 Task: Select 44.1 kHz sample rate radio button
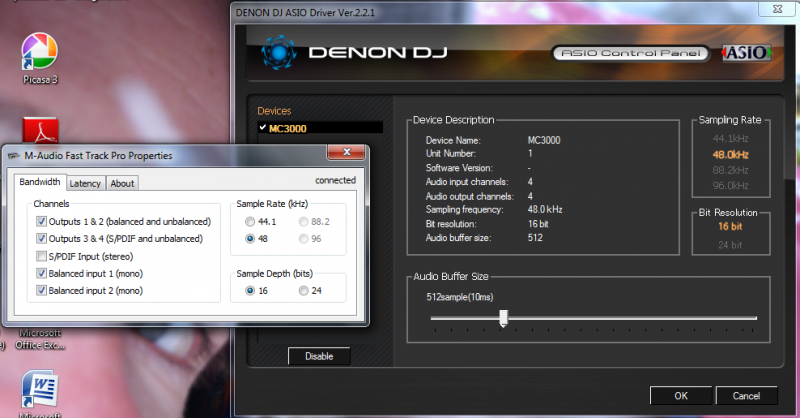[x=249, y=222]
